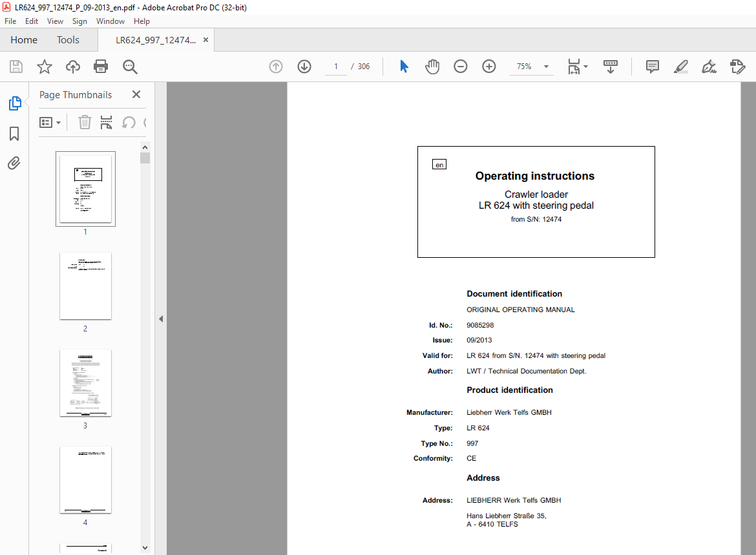The image size is (756, 555).
Task: Click the insert/print pages thumbnail icon
Action: (106, 123)
